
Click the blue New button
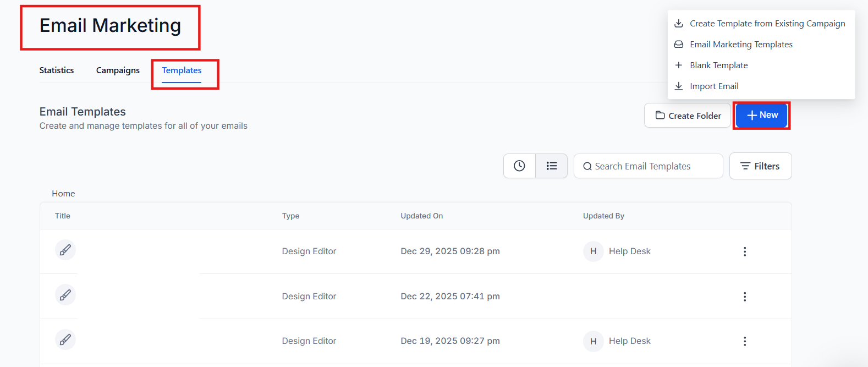pyautogui.click(x=762, y=115)
